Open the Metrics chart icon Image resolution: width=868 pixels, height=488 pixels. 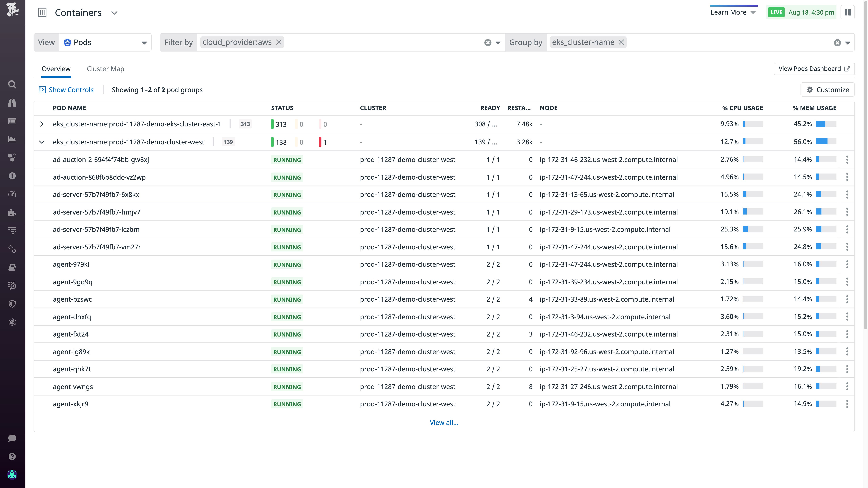coord(12,139)
